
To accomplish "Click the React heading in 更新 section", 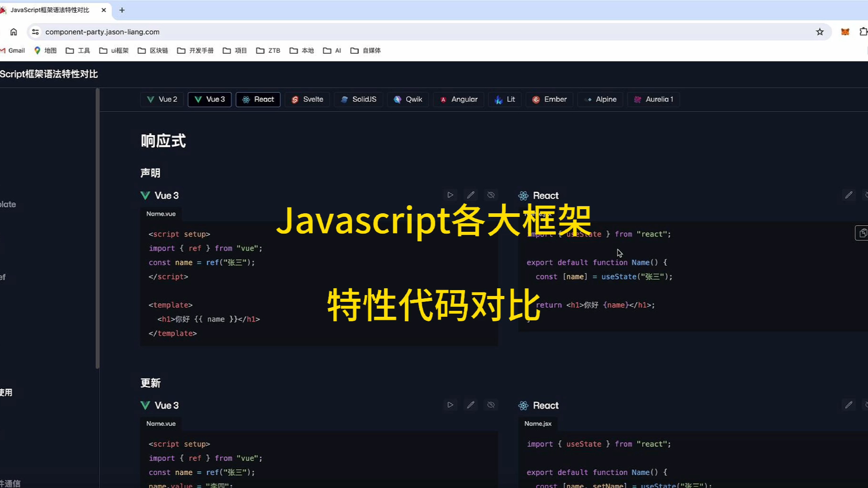I will click(x=546, y=405).
